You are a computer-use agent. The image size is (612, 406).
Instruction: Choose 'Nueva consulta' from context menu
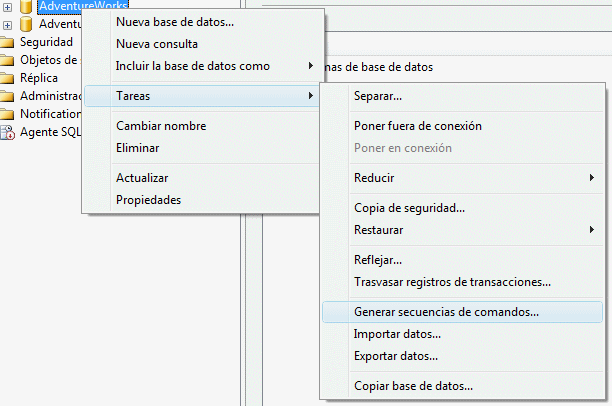point(203,44)
